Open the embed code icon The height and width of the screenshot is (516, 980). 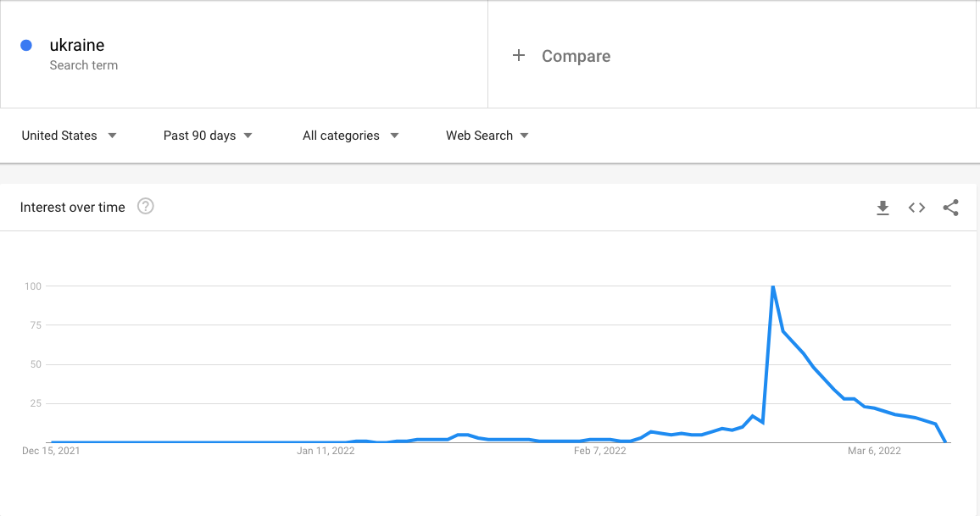917,208
